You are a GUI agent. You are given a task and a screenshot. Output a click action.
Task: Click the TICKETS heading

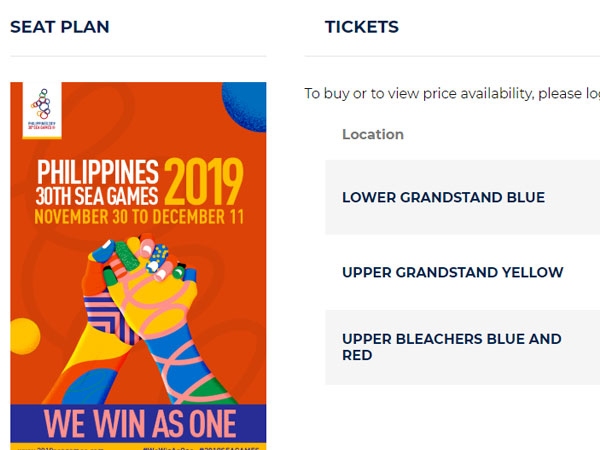362,27
